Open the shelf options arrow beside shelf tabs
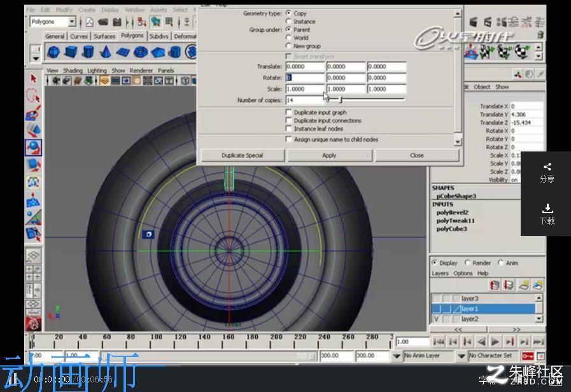Image resolution: width=571 pixels, height=392 pixels. click(35, 59)
